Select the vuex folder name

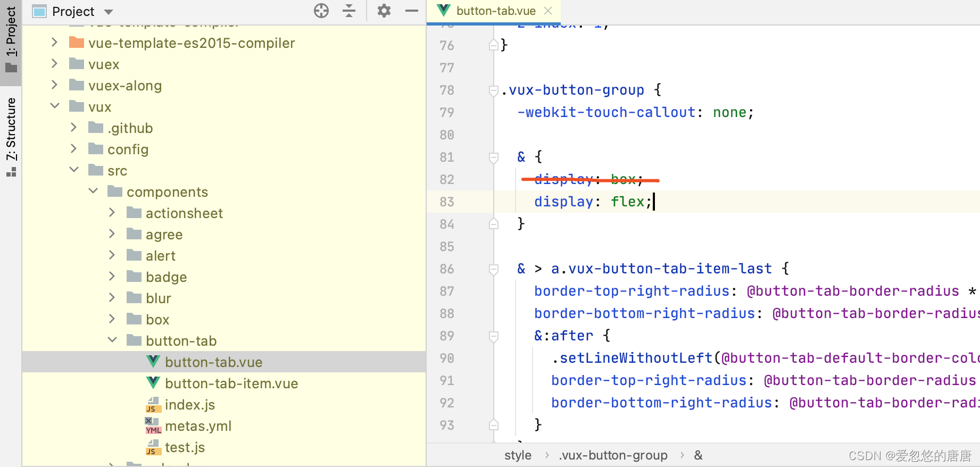(104, 64)
